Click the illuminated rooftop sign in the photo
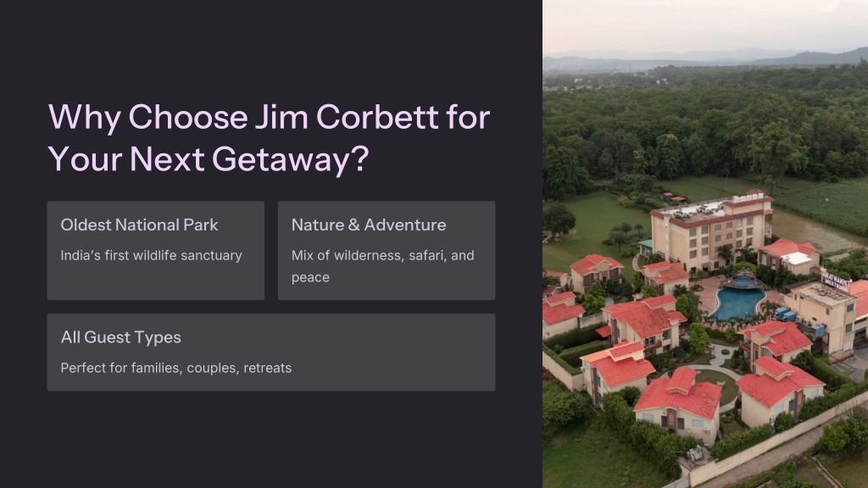The height and width of the screenshot is (488, 868). (x=836, y=281)
